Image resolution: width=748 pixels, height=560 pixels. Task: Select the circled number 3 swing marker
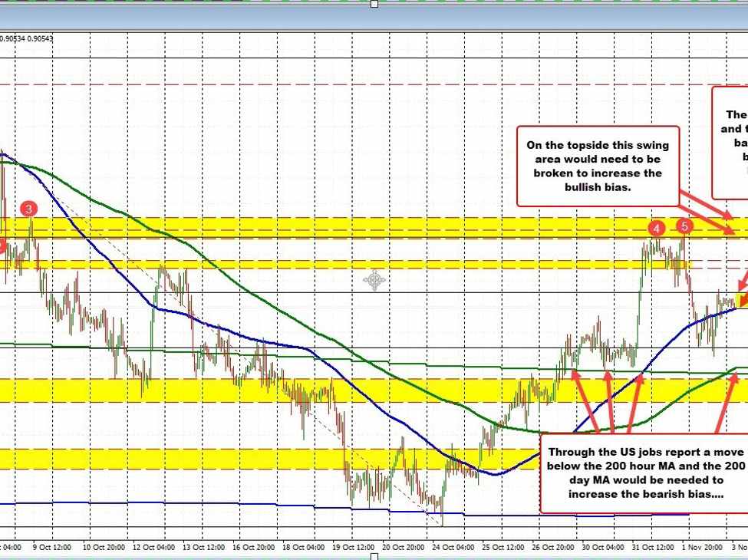tap(28, 206)
